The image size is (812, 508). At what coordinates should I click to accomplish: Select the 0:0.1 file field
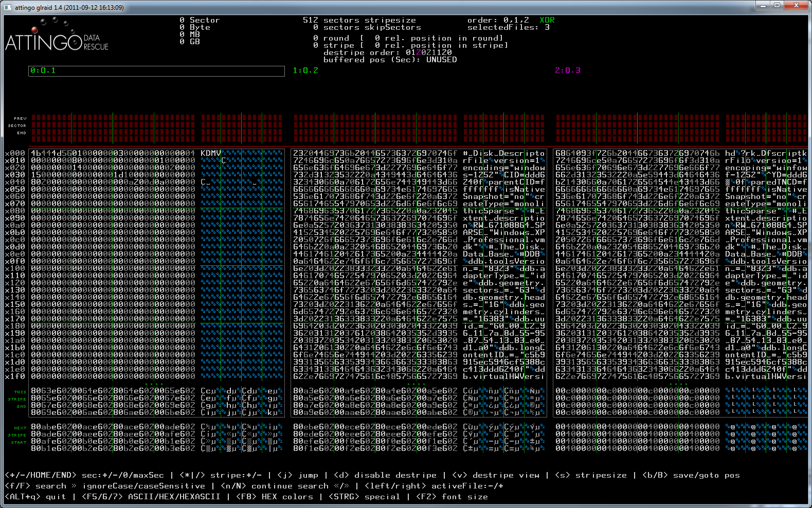click(x=156, y=71)
